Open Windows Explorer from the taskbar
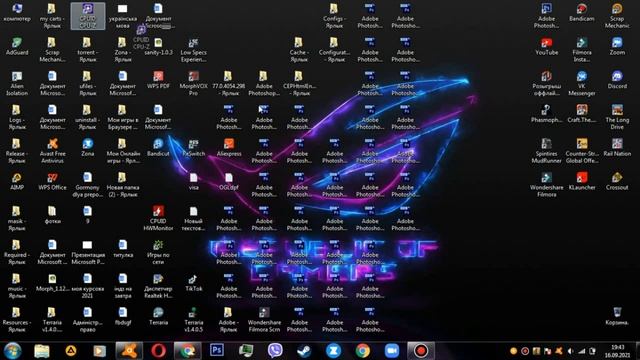Image resolution: width=640 pixels, height=360 pixels. (42, 351)
